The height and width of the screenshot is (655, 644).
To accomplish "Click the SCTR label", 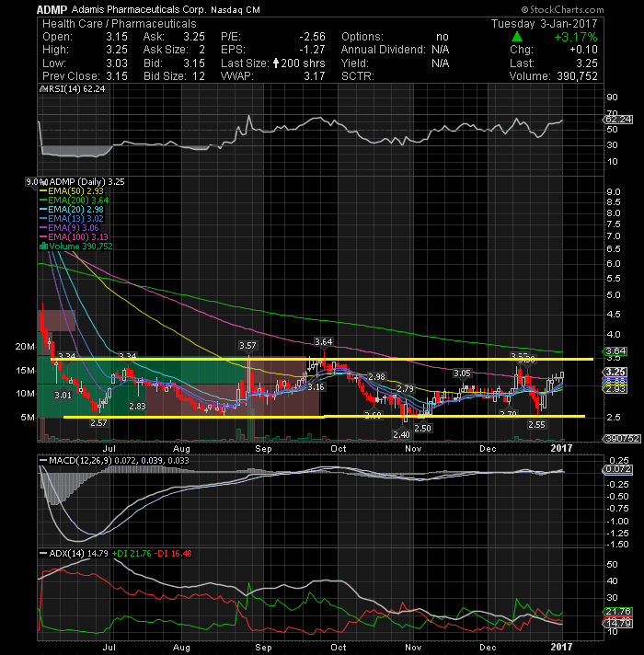I will click(x=358, y=76).
